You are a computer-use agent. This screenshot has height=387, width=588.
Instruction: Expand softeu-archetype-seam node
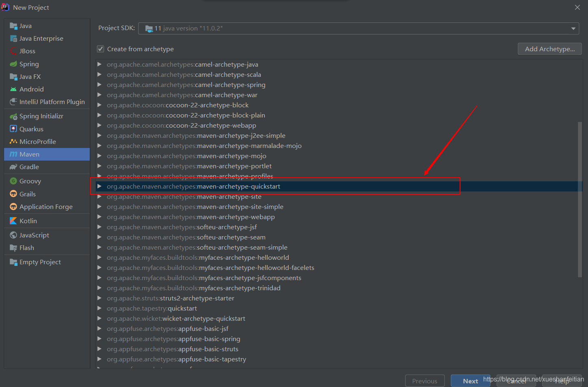tap(99, 237)
